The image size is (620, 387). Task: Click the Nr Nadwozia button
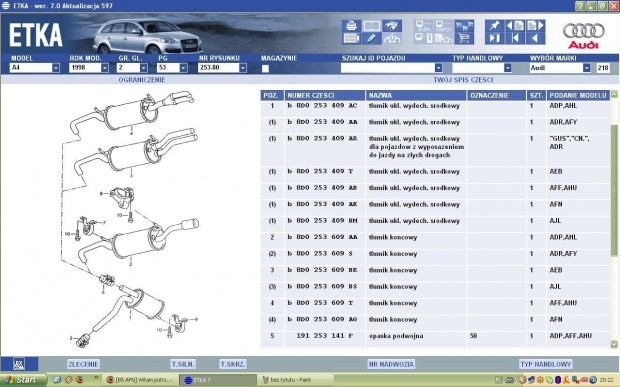click(x=391, y=364)
